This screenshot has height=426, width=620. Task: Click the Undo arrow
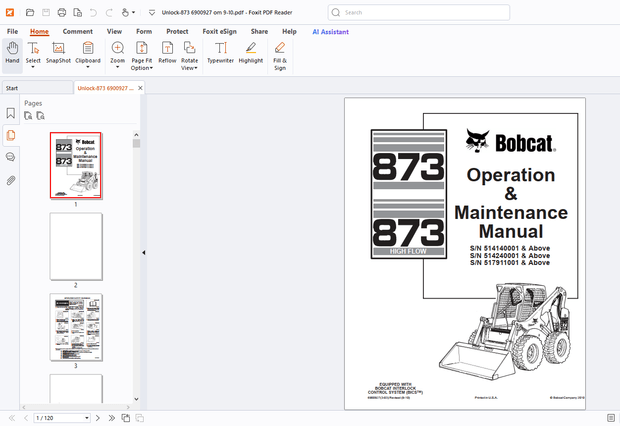[x=93, y=12]
